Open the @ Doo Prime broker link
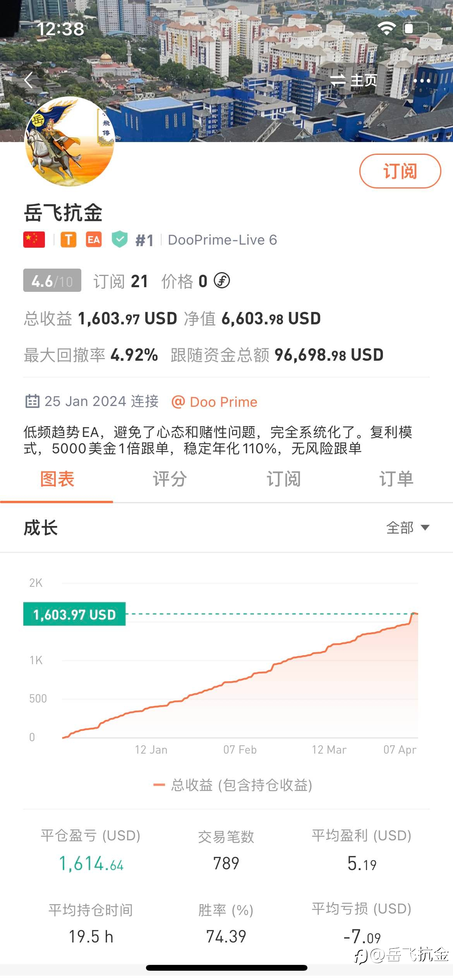The width and height of the screenshot is (453, 980). (214, 402)
